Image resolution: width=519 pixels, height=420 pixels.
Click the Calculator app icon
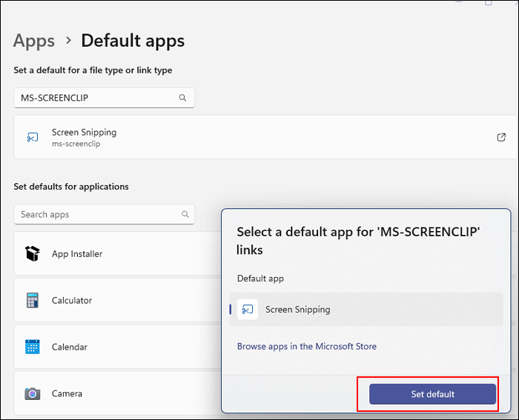(32, 300)
